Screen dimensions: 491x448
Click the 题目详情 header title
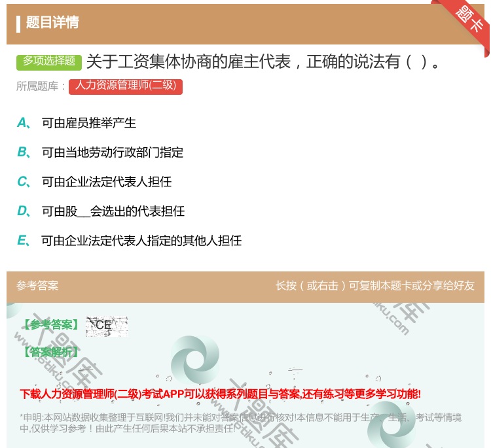pyautogui.click(x=52, y=22)
